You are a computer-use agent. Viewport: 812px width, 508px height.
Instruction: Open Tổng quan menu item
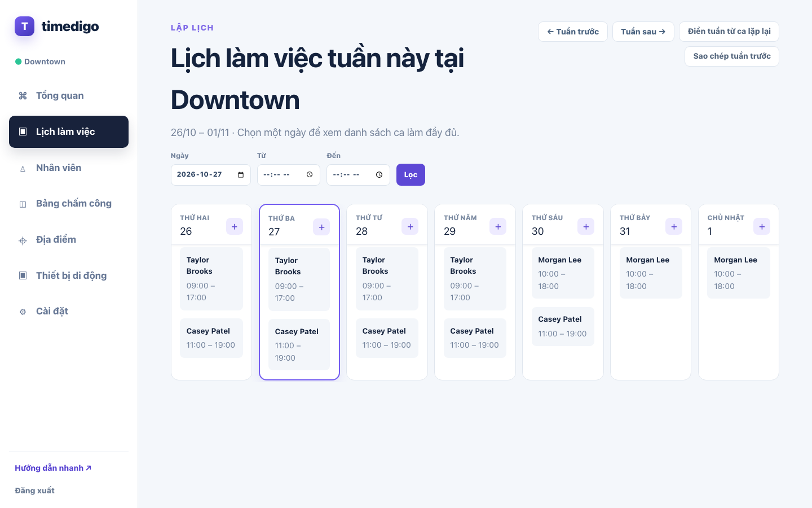click(69, 96)
